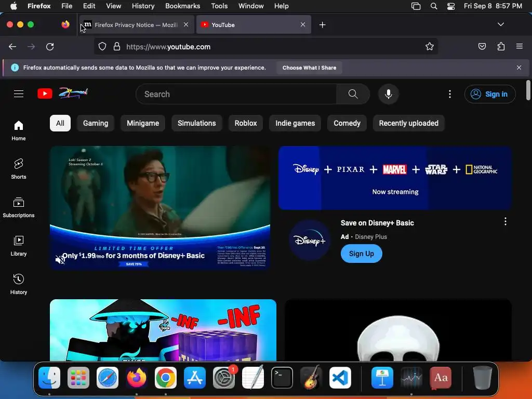Filter by Simulations chip

point(197,123)
